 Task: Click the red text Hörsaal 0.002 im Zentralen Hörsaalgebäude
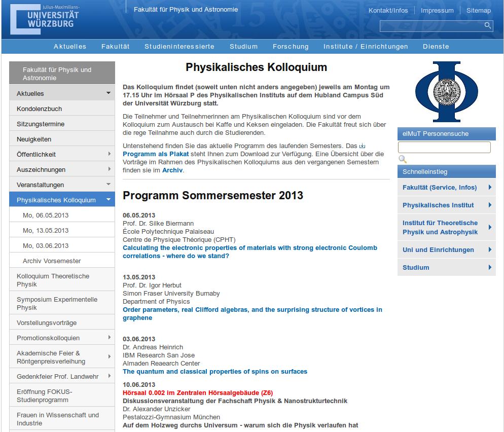pyautogui.click(x=198, y=392)
